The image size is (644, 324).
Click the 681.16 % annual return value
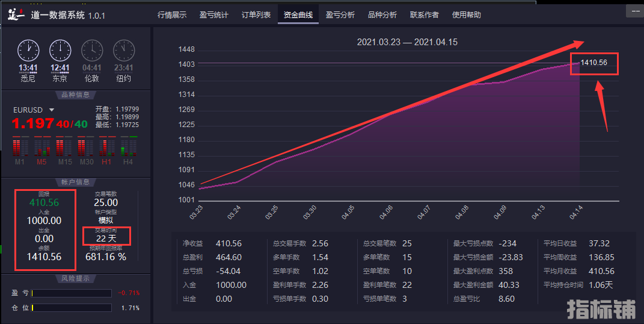click(x=106, y=257)
